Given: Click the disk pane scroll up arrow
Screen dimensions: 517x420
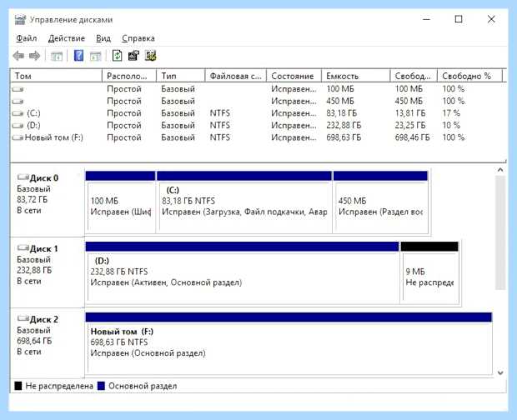Looking at the screenshot, I should pyautogui.click(x=500, y=170).
